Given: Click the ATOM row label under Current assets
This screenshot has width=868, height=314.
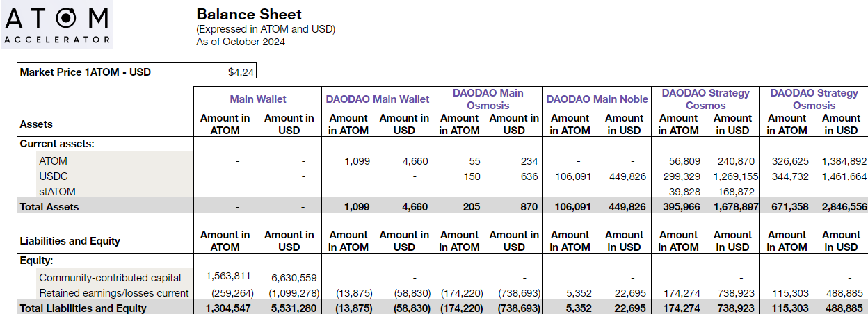Looking at the screenshot, I should [54, 160].
